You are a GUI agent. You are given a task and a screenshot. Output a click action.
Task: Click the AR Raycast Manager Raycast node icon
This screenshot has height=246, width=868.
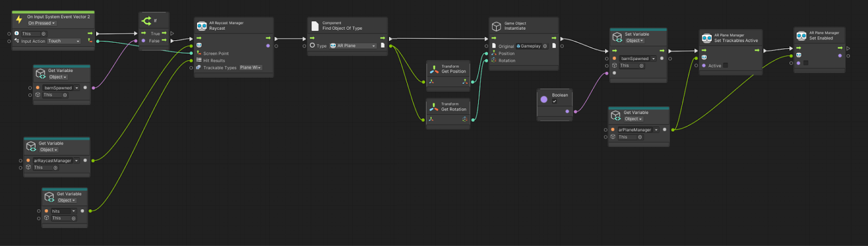201,26
